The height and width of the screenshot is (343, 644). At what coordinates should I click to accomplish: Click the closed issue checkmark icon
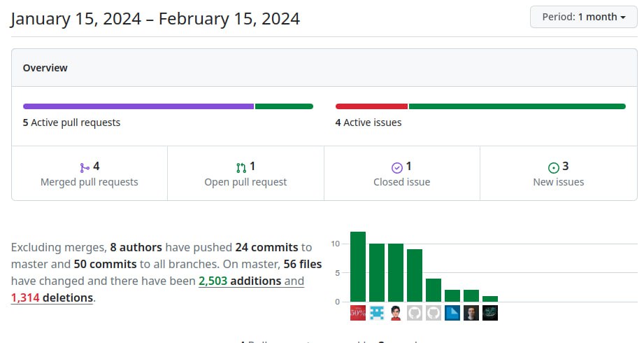[397, 167]
